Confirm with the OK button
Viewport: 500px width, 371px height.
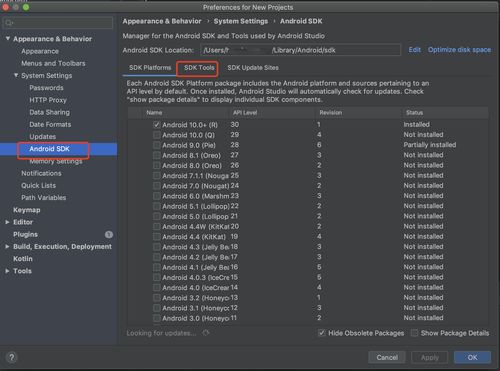point(472,357)
